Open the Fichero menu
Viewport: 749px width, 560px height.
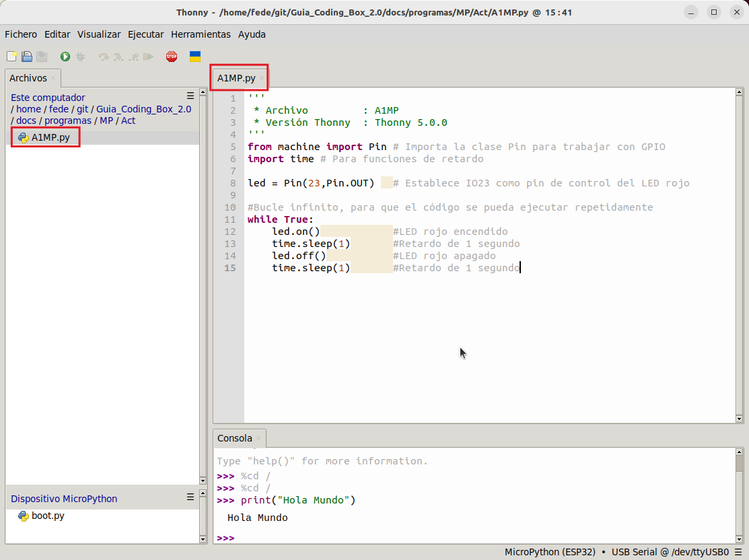point(21,34)
